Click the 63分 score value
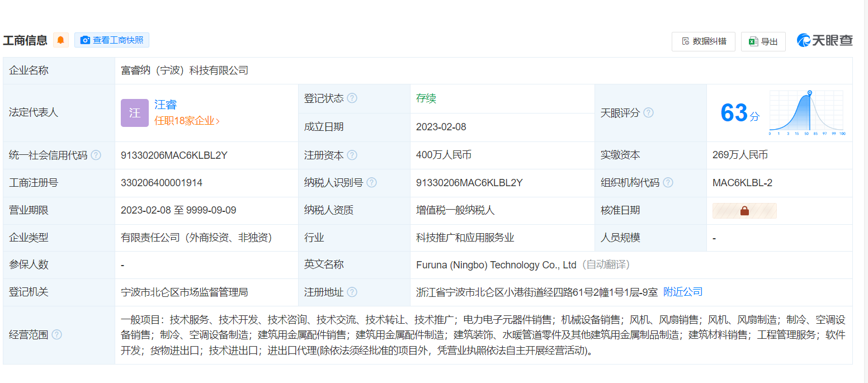Viewport: 868px width, 383px height. (x=740, y=113)
